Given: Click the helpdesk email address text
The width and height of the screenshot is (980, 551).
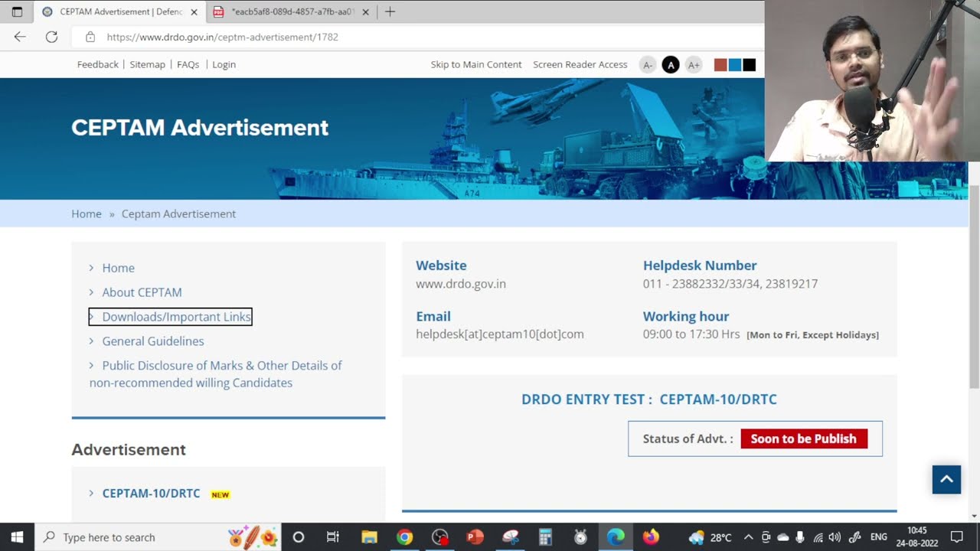Looking at the screenshot, I should pos(500,334).
